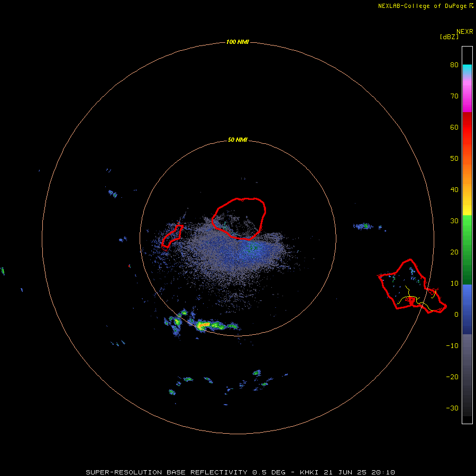This screenshot has width=476, height=476.
Task: Click the large red island outline near center
Action: coord(239,218)
